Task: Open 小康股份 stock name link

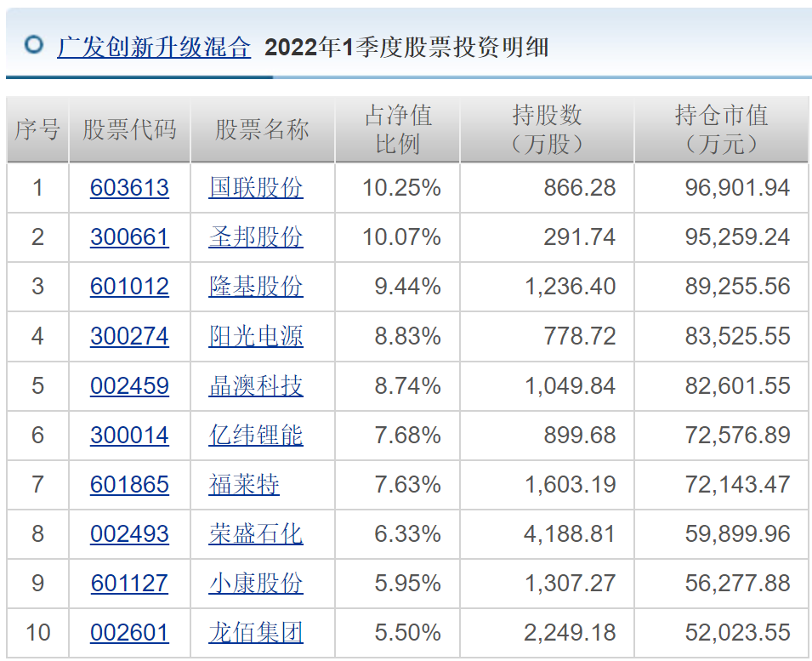Action: [x=256, y=584]
